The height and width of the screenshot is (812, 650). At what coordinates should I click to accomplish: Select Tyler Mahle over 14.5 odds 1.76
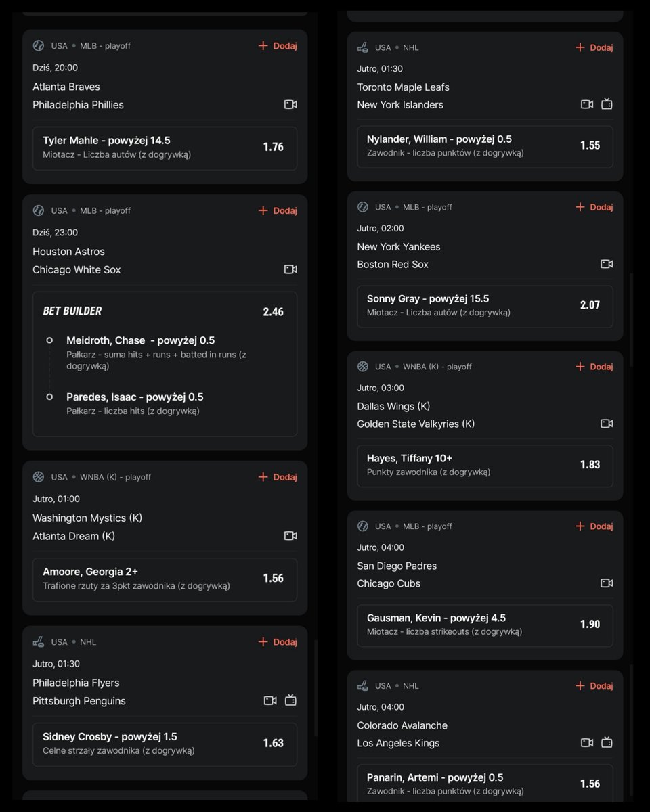tap(165, 148)
